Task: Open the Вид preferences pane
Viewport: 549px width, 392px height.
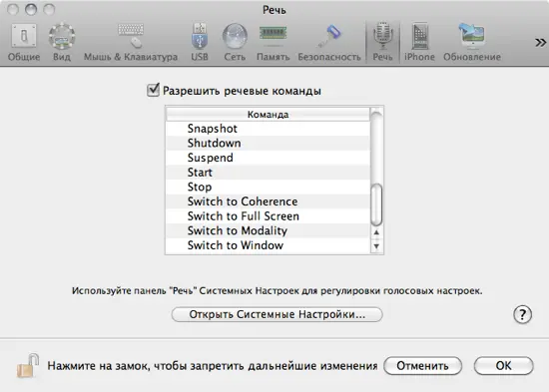Action: pos(62,42)
